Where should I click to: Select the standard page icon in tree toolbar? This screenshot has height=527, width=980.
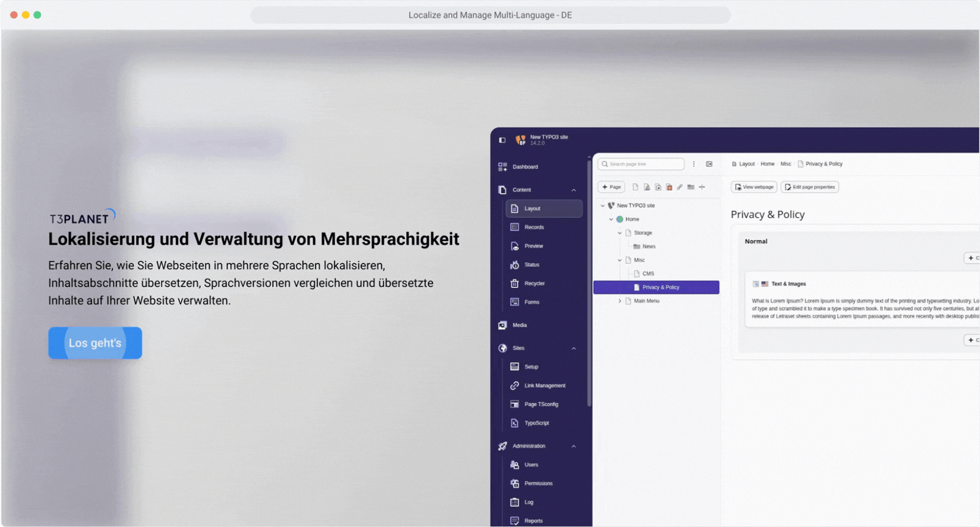(635, 187)
